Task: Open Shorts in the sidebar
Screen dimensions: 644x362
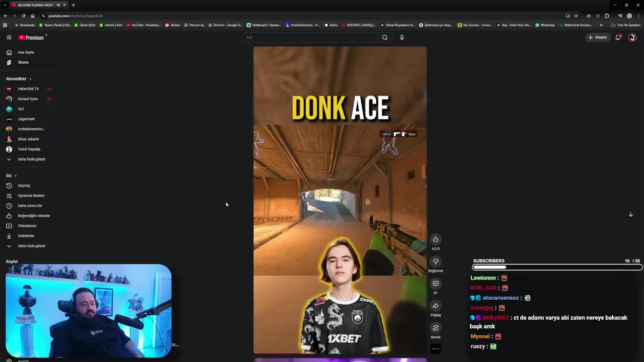Action: [23, 62]
